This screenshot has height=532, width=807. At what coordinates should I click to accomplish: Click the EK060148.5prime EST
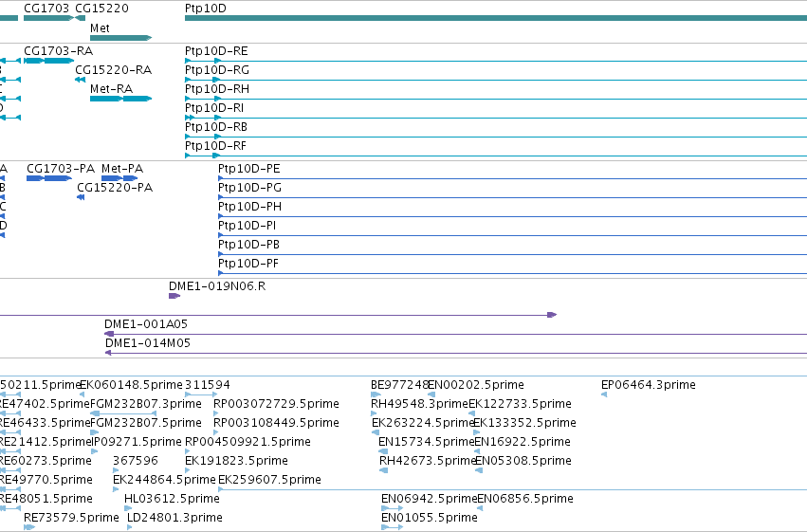(131, 385)
